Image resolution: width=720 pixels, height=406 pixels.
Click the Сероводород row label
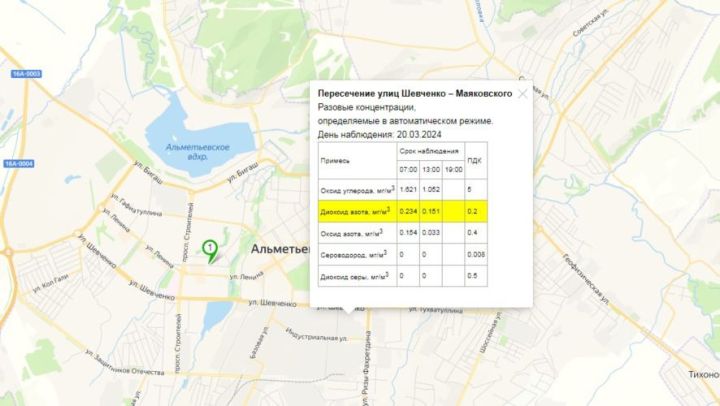pos(354,254)
